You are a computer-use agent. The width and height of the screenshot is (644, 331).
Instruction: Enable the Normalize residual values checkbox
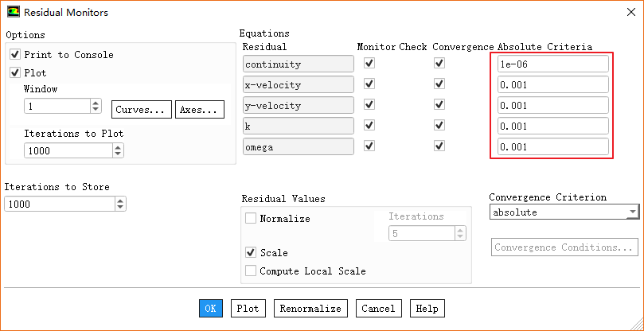pyautogui.click(x=252, y=218)
